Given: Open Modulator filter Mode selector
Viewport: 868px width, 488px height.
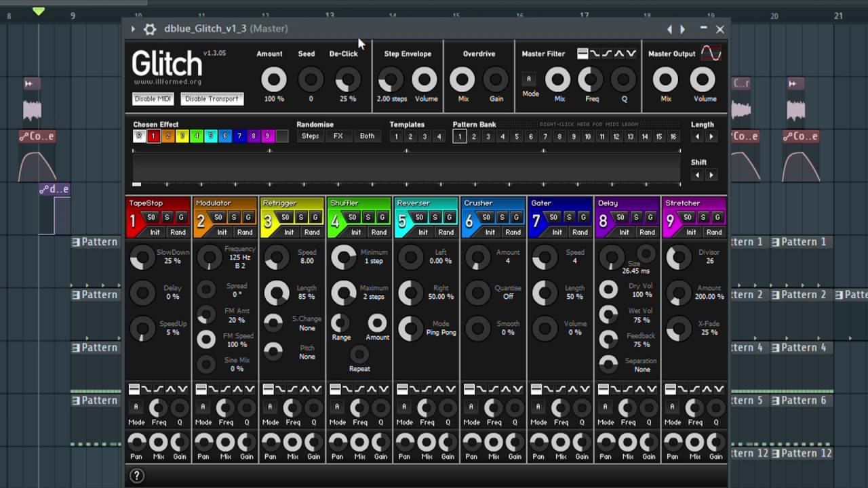Looking at the screenshot, I should pyautogui.click(x=203, y=407).
